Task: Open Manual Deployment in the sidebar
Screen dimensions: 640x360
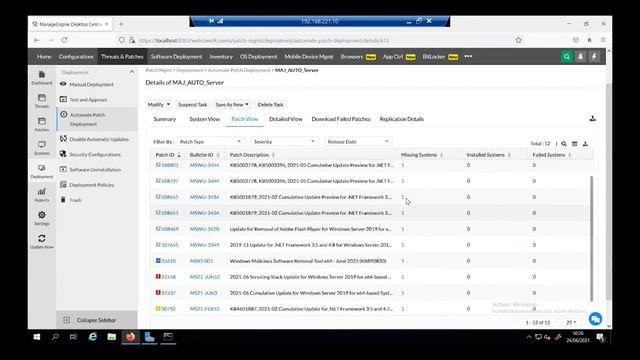Action: tap(91, 84)
